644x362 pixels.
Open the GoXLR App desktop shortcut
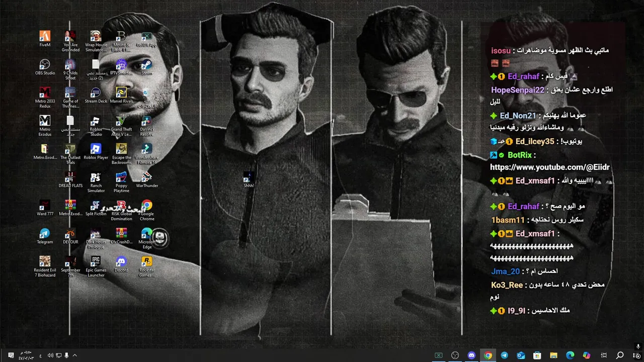point(146,40)
